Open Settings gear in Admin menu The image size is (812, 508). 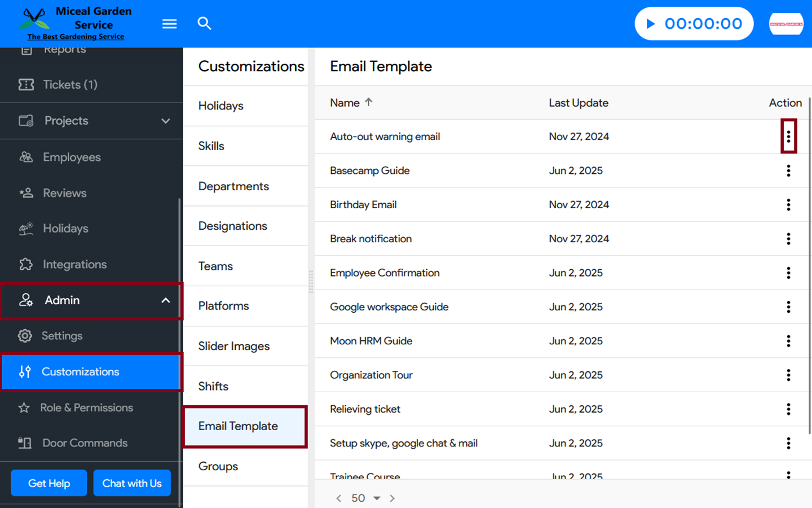(61, 336)
